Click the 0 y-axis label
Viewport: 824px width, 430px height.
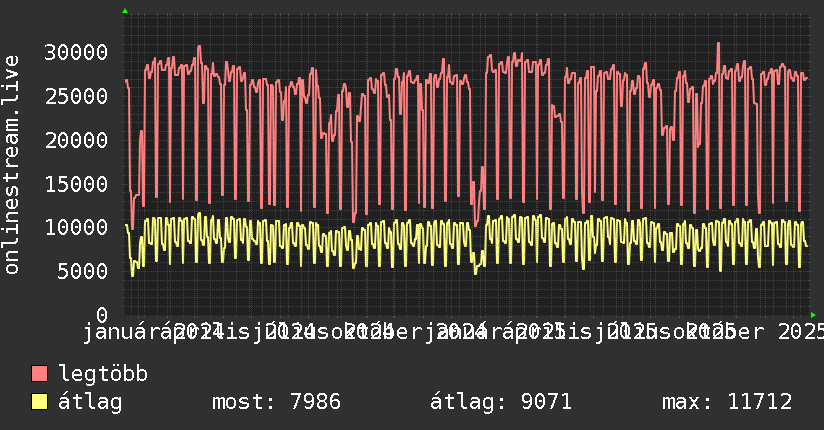click(x=102, y=315)
